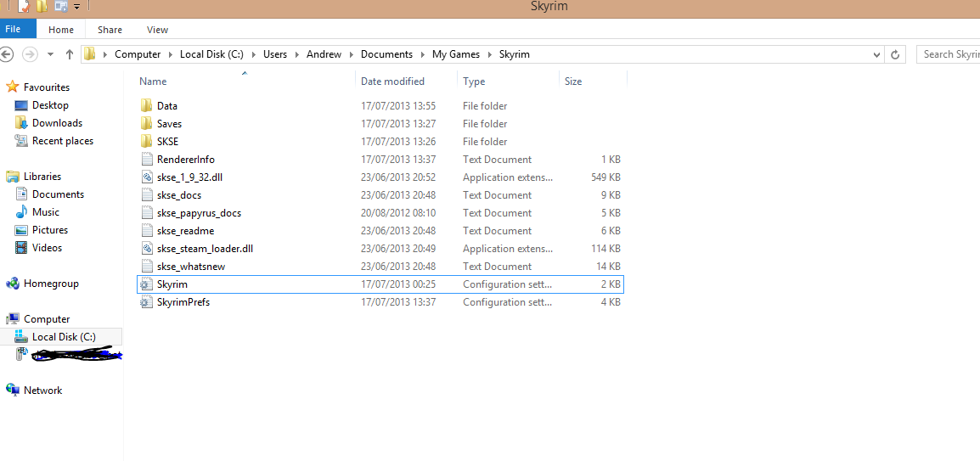
Task: Select the Skyrim configuration file icon
Action: [146, 284]
